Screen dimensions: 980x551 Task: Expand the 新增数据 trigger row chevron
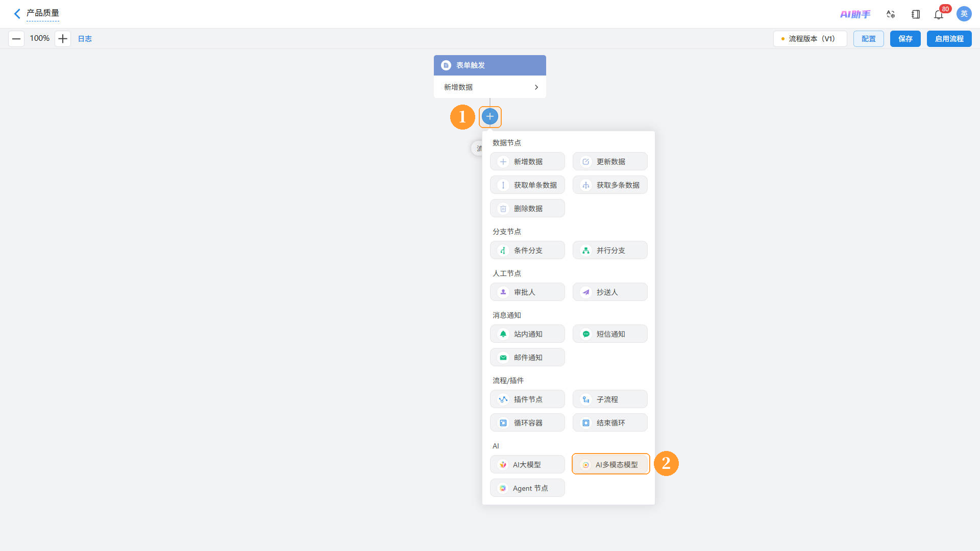[536, 87]
